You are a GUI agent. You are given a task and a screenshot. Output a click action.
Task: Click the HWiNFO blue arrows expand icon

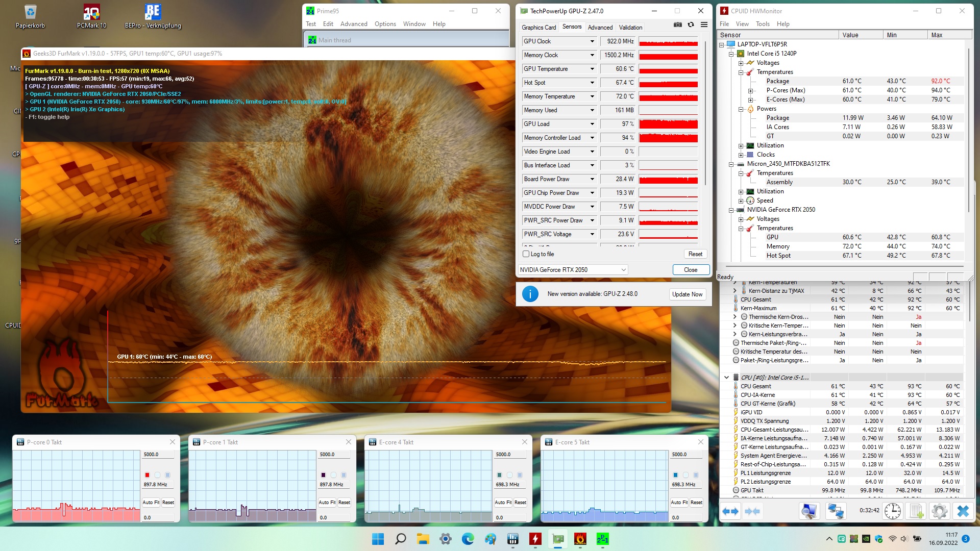(x=730, y=511)
